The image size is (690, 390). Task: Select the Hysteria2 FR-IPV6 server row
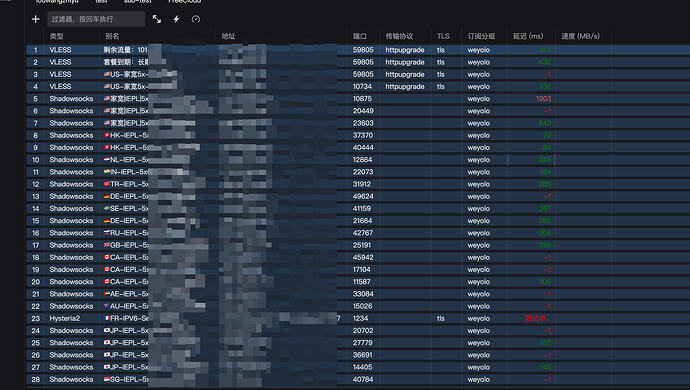tap(358, 318)
